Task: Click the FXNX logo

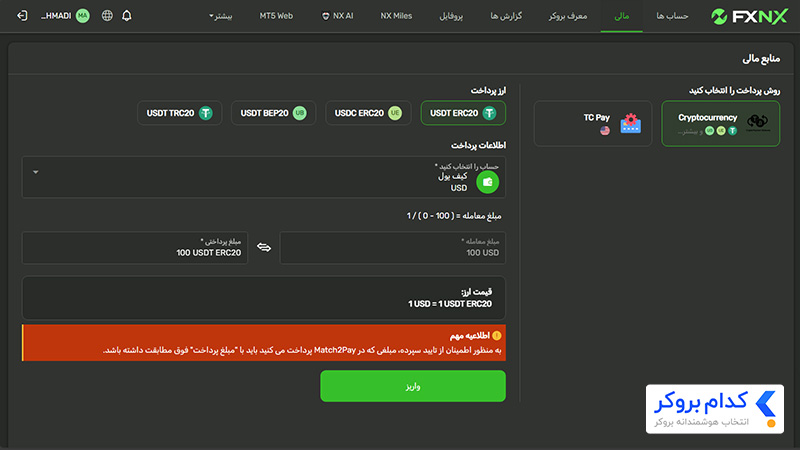Action: pos(749,16)
